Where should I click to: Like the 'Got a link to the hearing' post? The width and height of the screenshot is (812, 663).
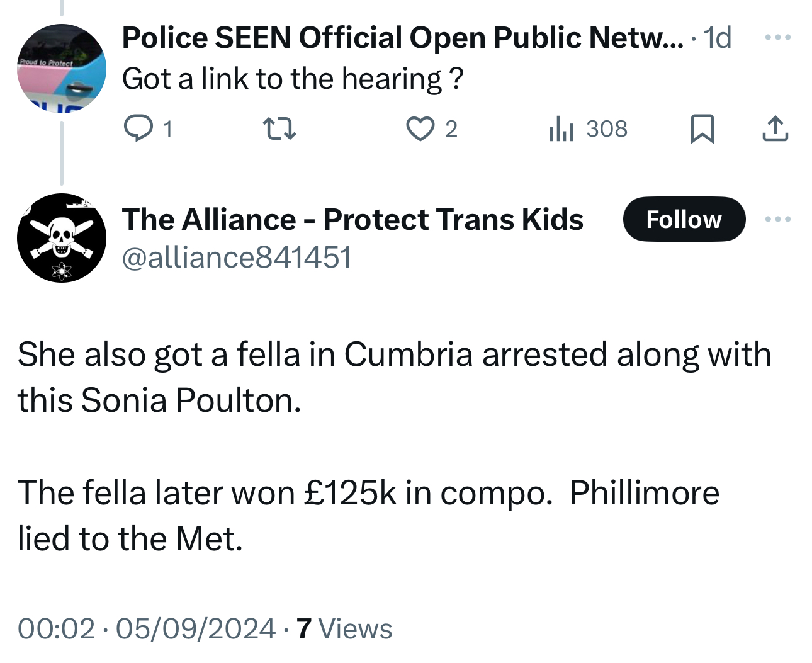click(420, 128)
